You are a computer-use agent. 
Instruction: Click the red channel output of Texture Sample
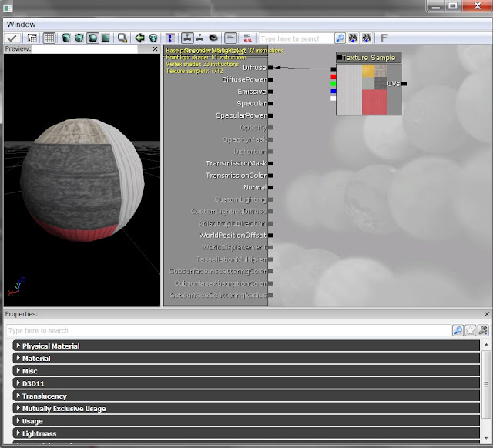click(x=333, y=77)
